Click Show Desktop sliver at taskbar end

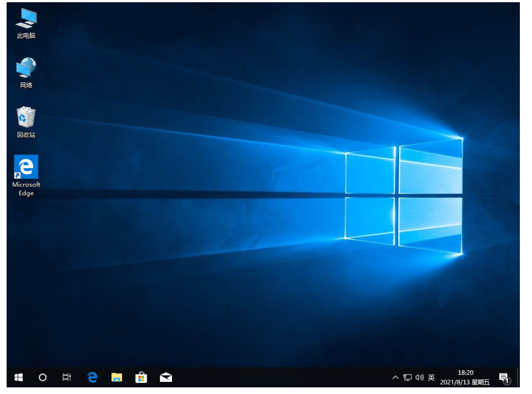tap(518, 377)
